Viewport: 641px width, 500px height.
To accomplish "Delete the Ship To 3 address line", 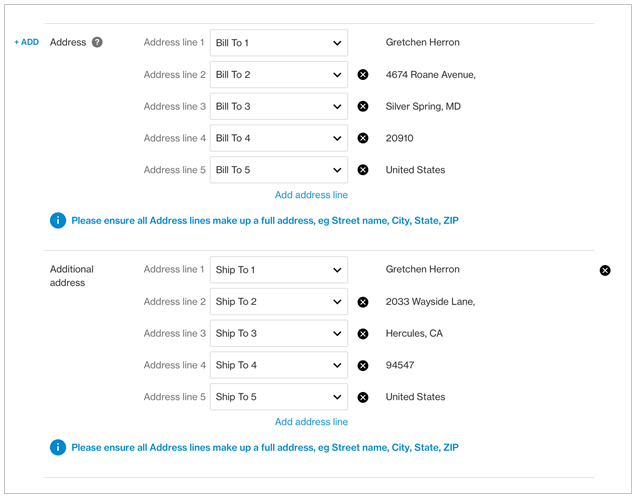I will click(x=363, y=334).
